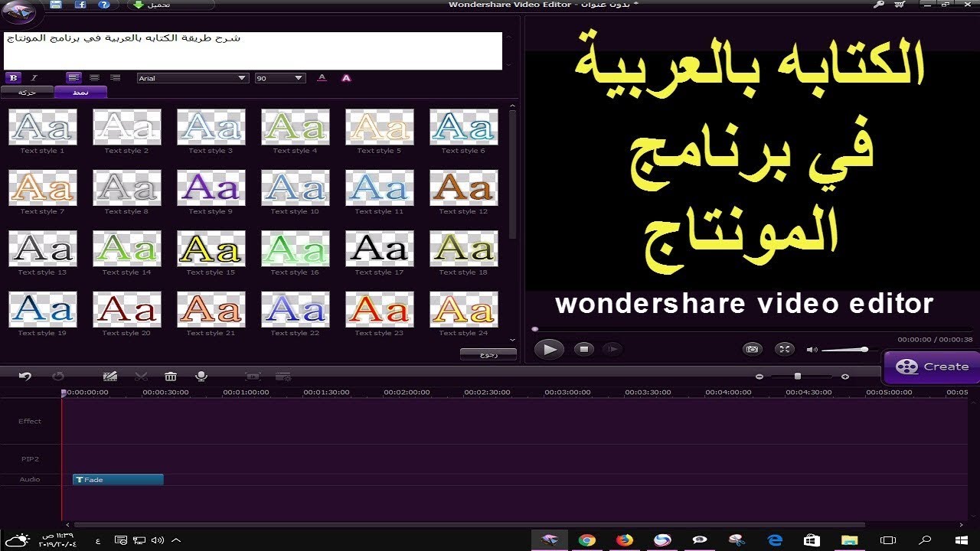Viewport: 980px width, 551px height.
Task: Select the Fade title clip on timeline
Action: [118, 480]
